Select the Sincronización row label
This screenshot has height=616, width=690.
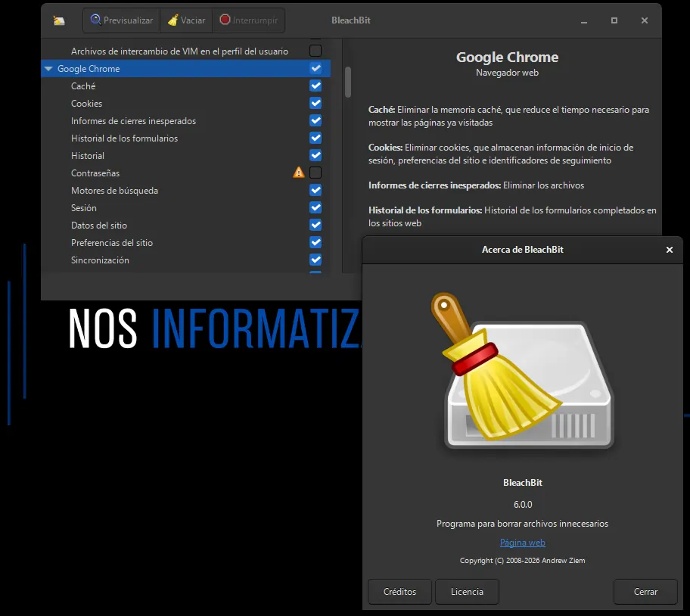point(100,260)
